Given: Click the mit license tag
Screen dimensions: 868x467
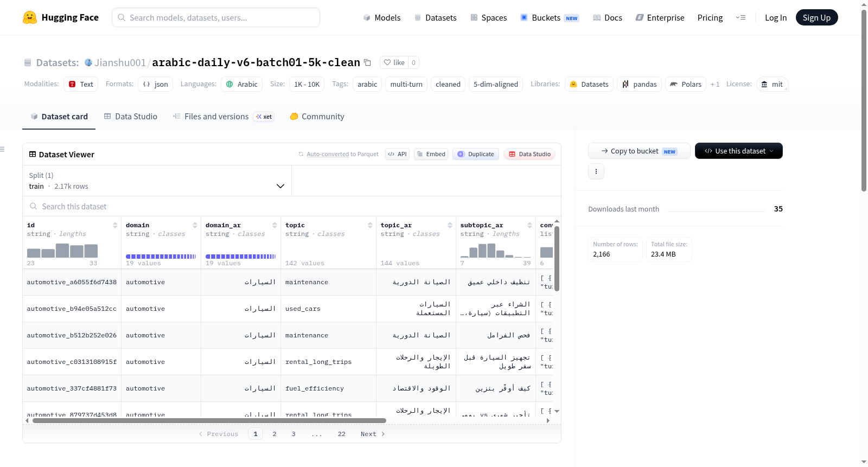Looking at the screenshot, I should [772, 84].
